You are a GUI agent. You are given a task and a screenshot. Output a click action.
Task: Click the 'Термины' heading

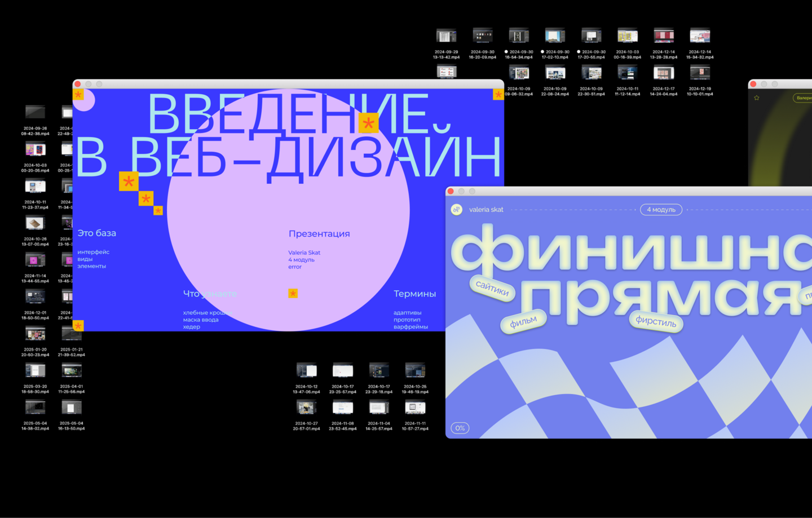pos(414,294)
